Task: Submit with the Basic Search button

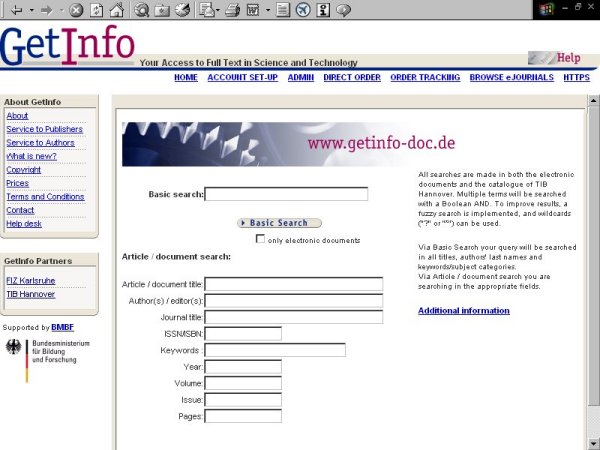Action: pyautogui.click(x=279, y=223)
